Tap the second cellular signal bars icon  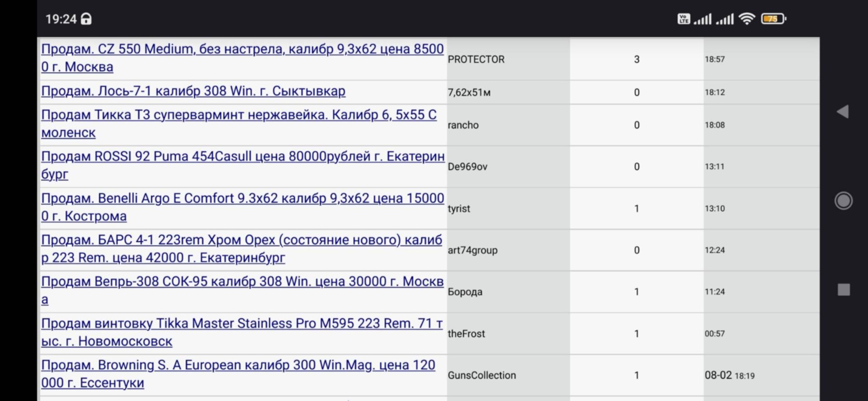pos(725,19)
